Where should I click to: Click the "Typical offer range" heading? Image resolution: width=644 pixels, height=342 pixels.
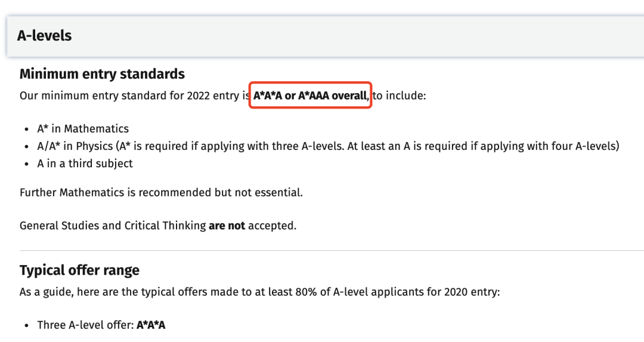point(80,270)
